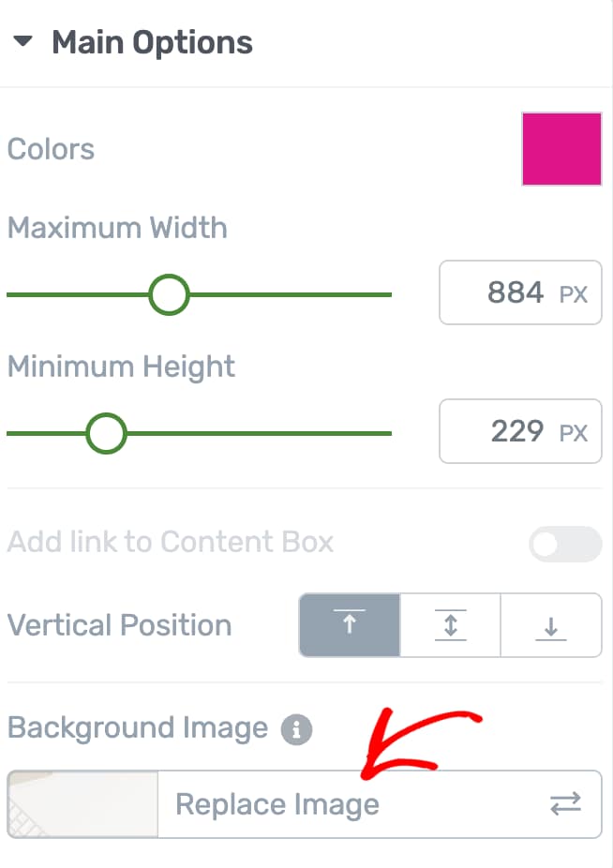Image resolution: width=613 pixels, height=868 pixels.
Task: Click the background image preview thumbnail
Action: coord(82,803)
